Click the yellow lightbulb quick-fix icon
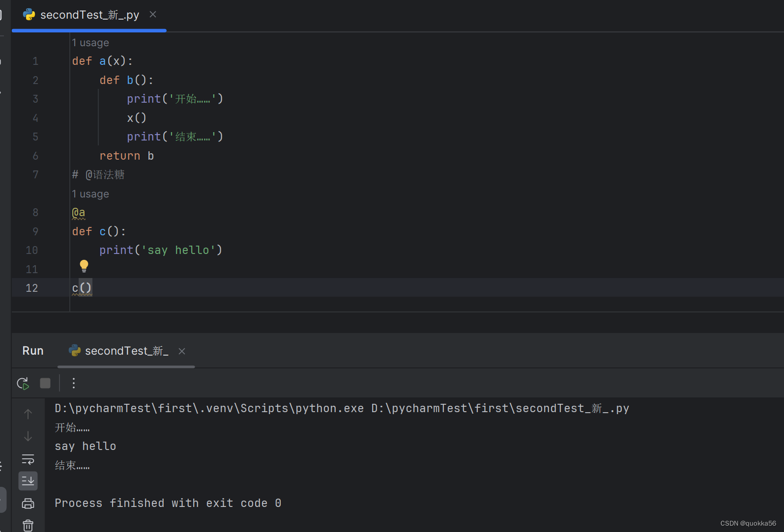 (x=84, y=266)
